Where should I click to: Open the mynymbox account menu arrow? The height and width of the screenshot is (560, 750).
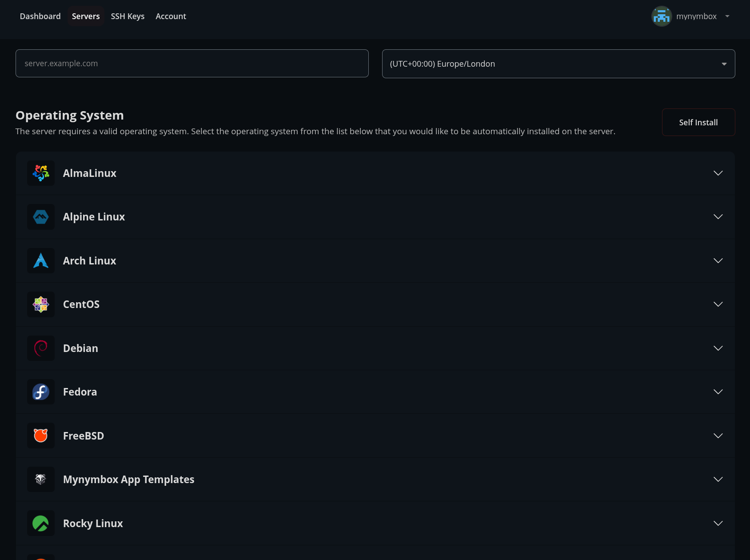pyautogui.click(x=727, y=16)
